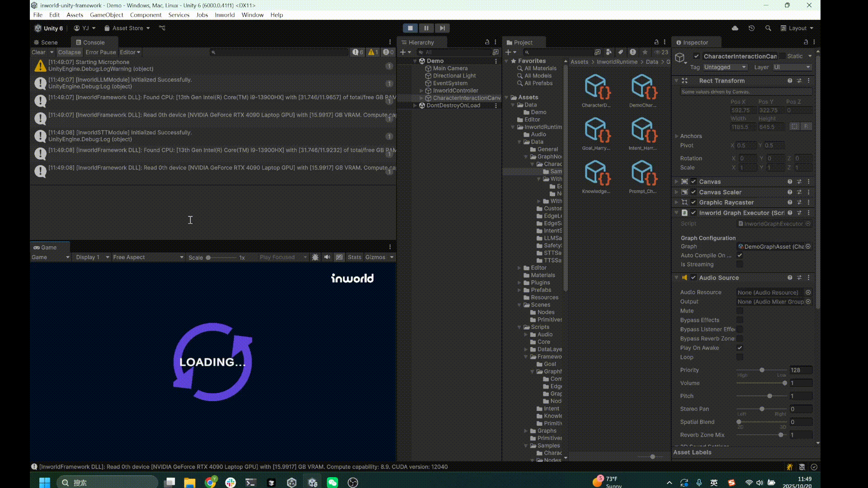This screenshot has width=868, height=488.
Task: Expand the DontDestroyOnLoad hierarchy item
Action: (x=415, y=105)
